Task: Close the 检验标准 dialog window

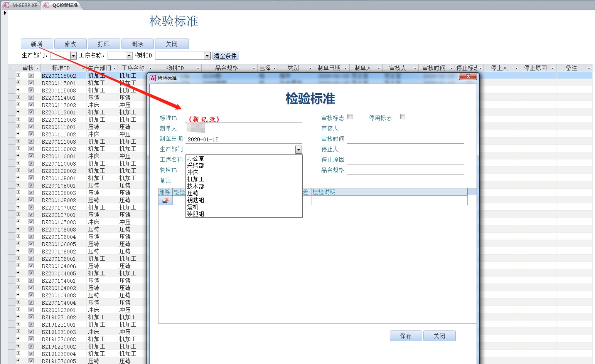Action: pyautogui.click(x=468, y=77)
